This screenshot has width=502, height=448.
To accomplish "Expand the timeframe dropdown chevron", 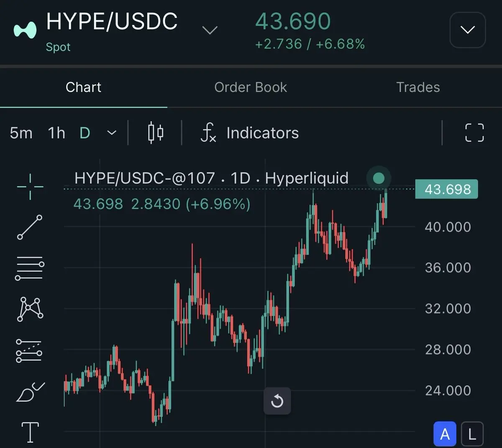I will (112, 133).
